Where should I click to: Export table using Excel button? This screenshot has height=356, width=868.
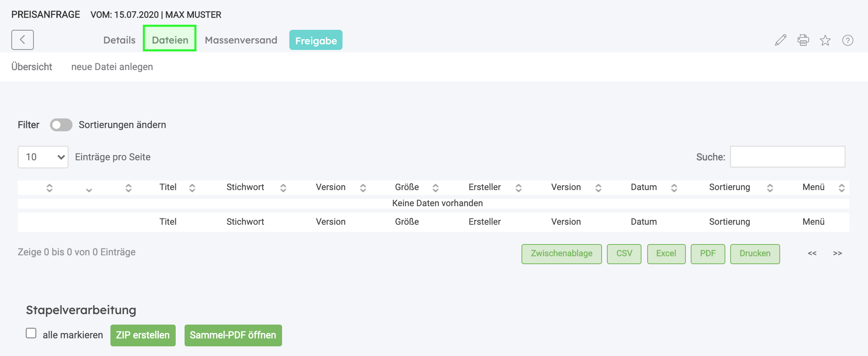pyautogui.click(x=666, y=254)
